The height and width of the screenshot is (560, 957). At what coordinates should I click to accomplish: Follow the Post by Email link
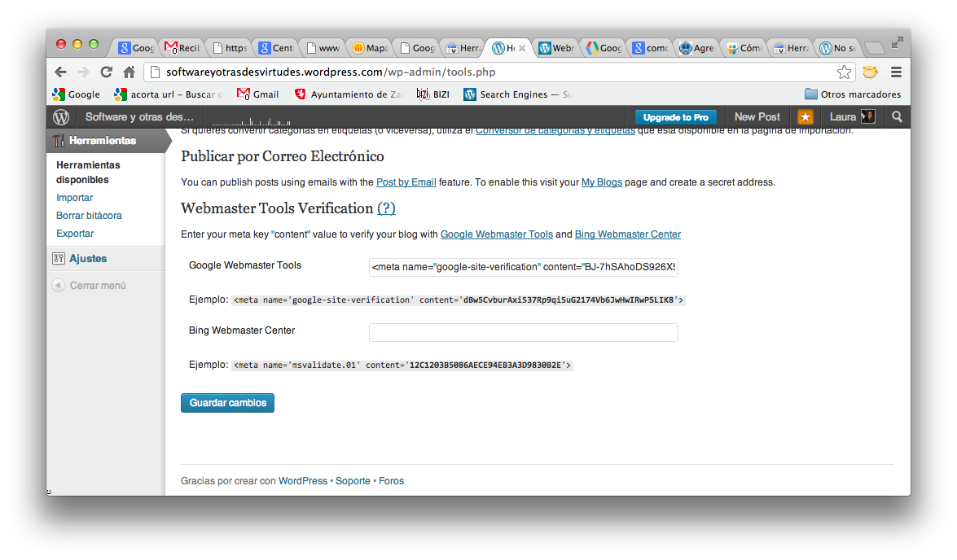(x=406, y=182)
